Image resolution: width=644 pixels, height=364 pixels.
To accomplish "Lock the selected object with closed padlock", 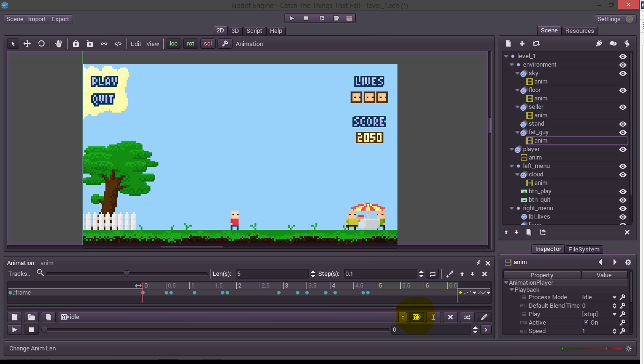I will (x=76, y=44).
